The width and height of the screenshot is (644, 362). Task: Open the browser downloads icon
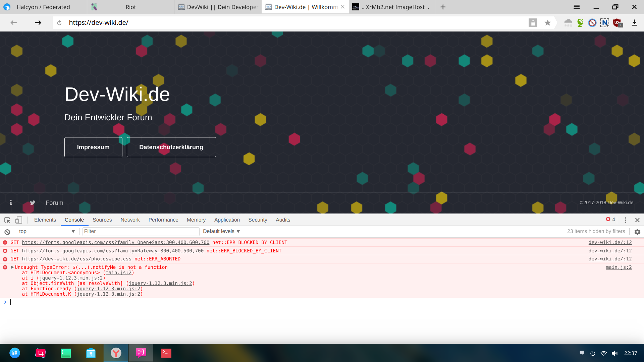(634, 23)
